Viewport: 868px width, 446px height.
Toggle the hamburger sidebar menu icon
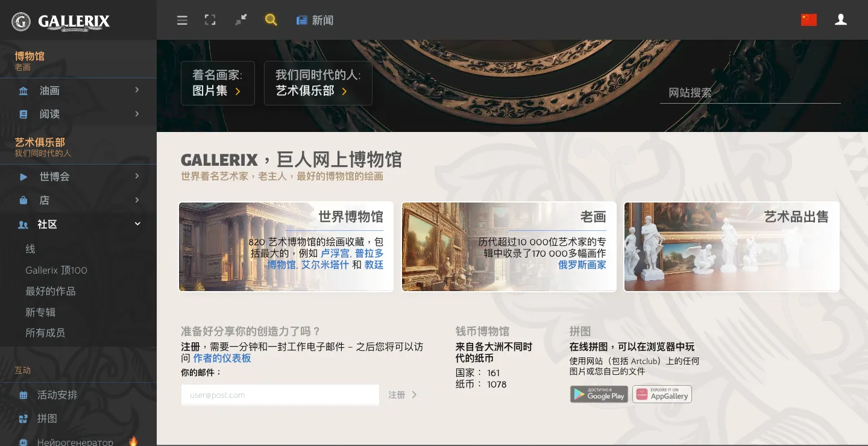[x=182, y=20]
